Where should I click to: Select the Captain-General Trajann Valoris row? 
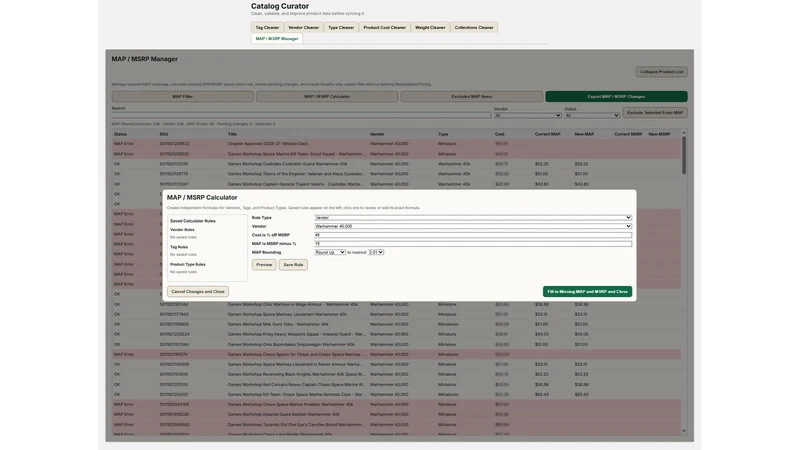(x=396, y=184)
